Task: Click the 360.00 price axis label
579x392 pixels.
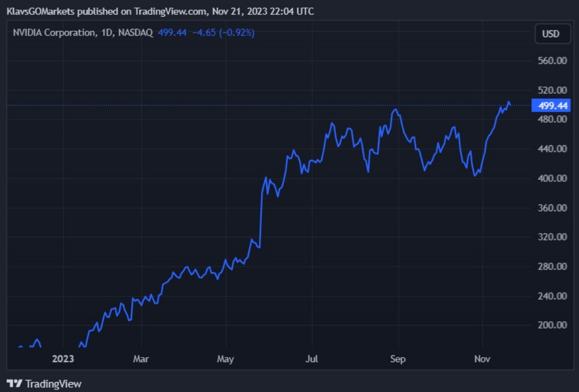Action: click(x=552, y=208)
